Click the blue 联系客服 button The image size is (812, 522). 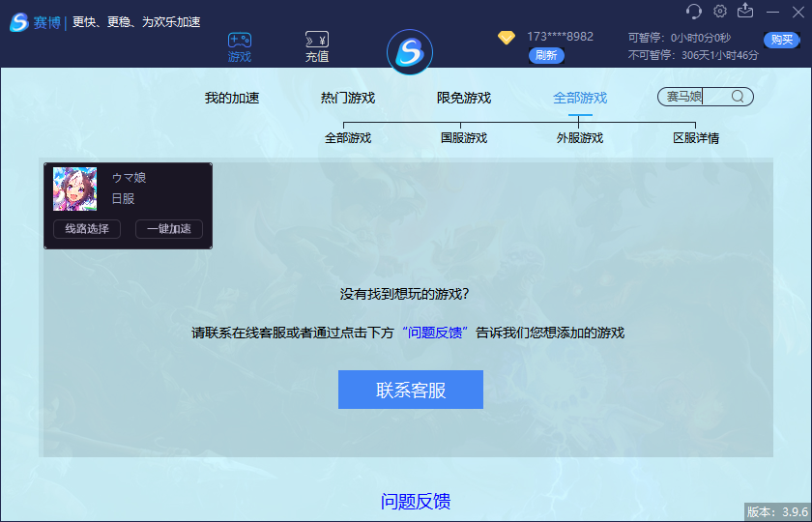click(411, 390)
